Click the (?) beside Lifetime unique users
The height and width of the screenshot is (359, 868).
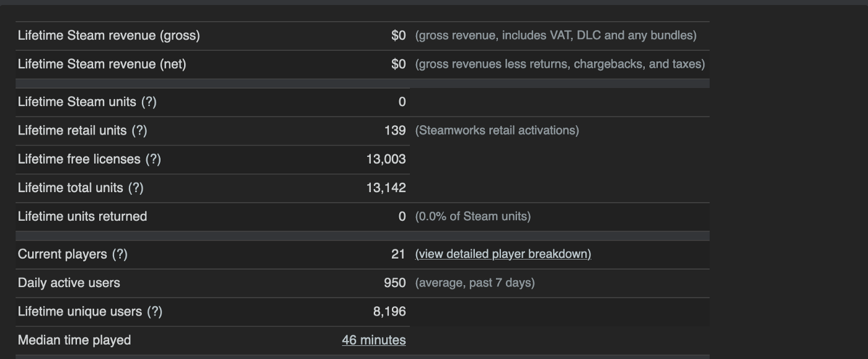154,312
